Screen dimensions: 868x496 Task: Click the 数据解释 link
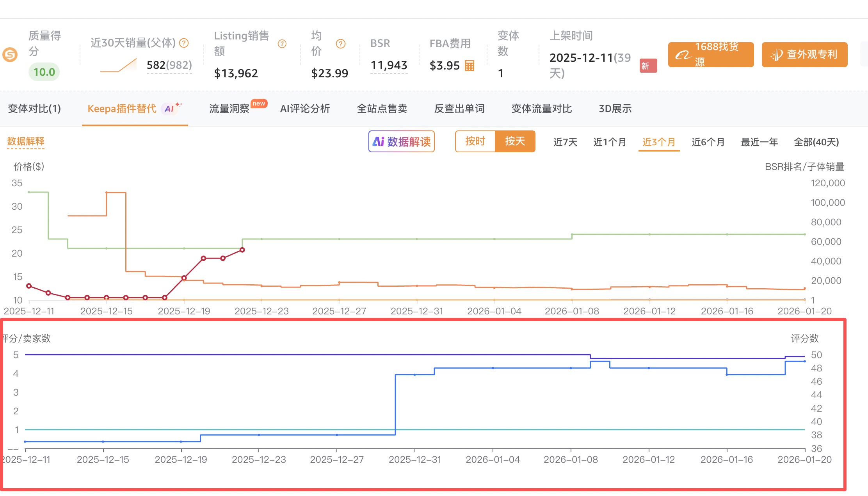pos(26,141)
